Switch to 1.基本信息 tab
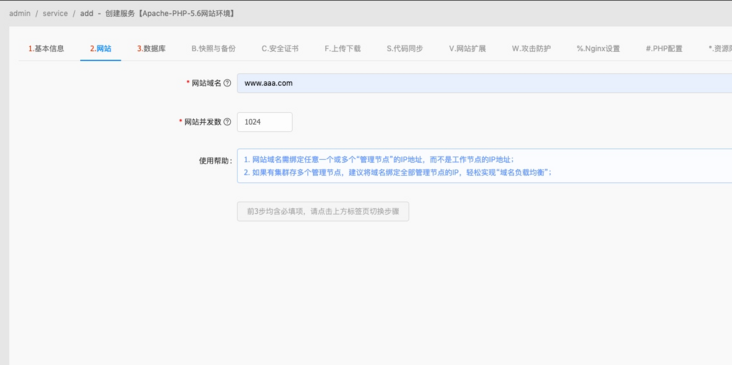The height and width of the screenshot is (365, 732). (x=46, y=49)
